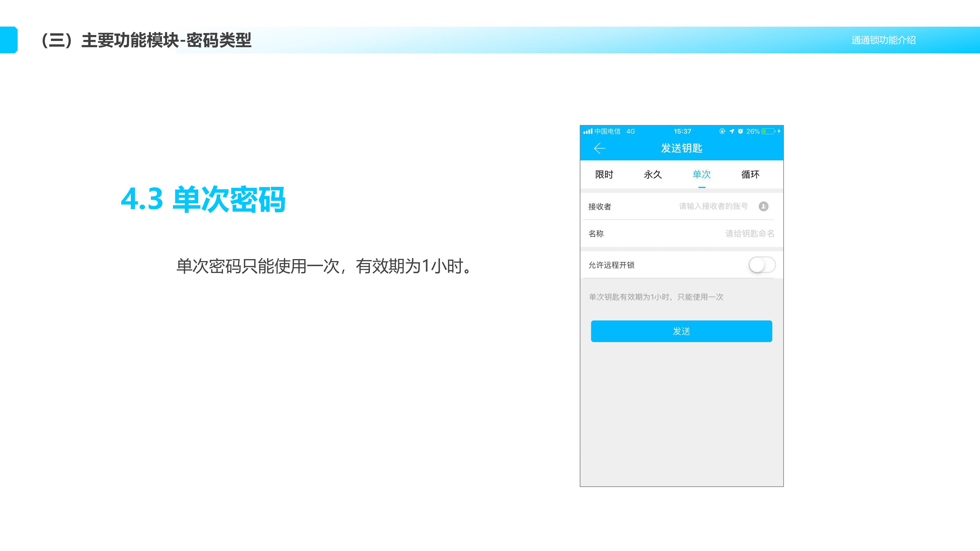The image size is (980, 551).
Task: Select the 永久 tab
Action: (x=653, y=175)
